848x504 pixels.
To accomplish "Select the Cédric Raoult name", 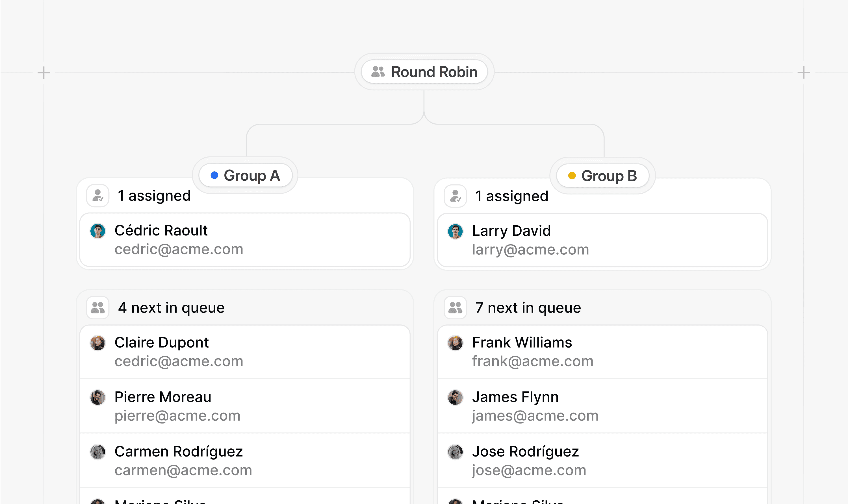I will pyautogui.click(x=161, y=230).
